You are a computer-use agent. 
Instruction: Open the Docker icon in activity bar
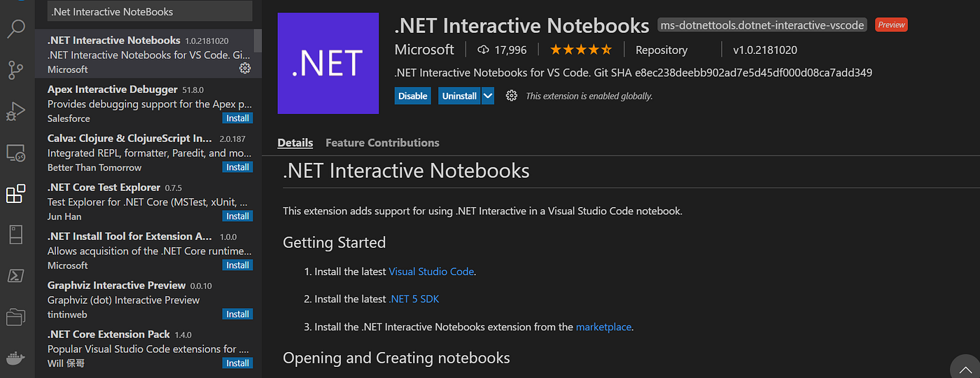click(x=15, y=358)
